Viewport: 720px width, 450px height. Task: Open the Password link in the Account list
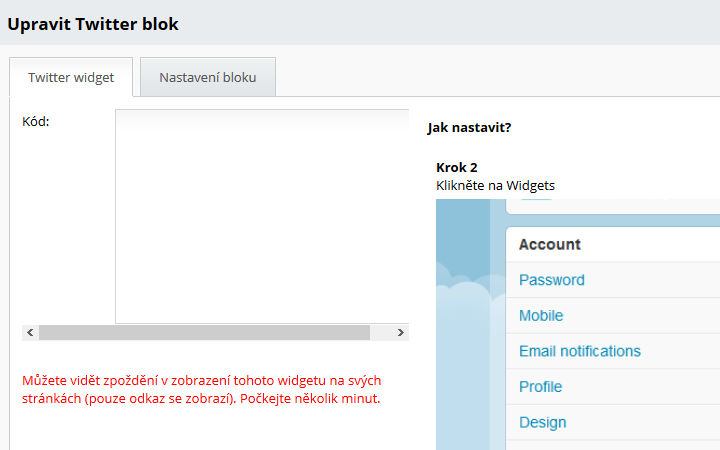551,280
